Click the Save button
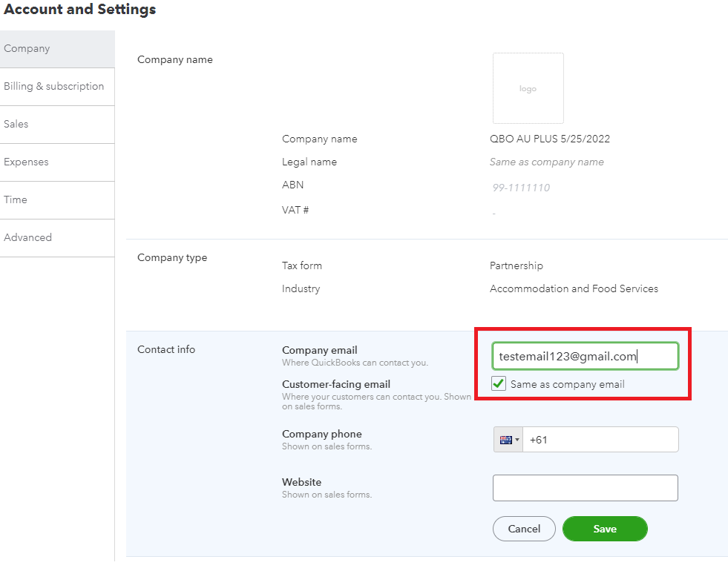Image resolution: width=728 pixels, height=571 pixels. 605,529
